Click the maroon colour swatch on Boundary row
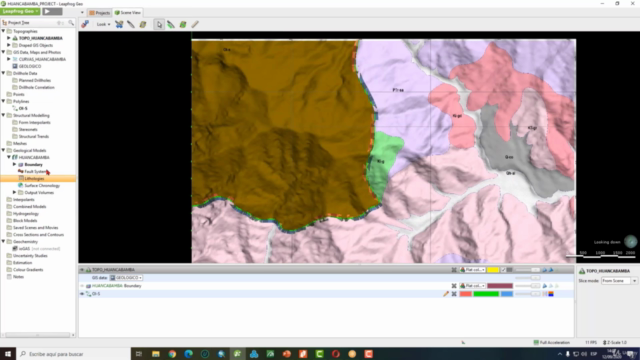This screenshot has width=640, height=360. coord(499,286)
